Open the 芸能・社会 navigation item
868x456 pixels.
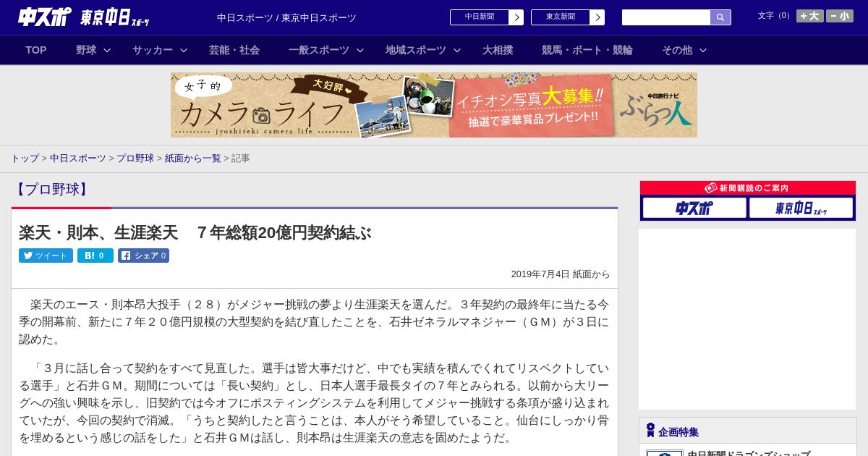click(x=234, y=50)
